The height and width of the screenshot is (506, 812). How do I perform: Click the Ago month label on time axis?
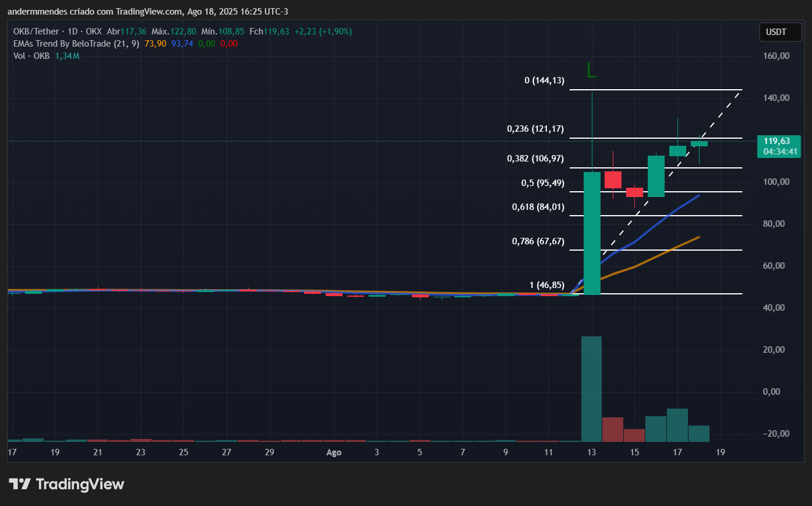click(334, 452)
